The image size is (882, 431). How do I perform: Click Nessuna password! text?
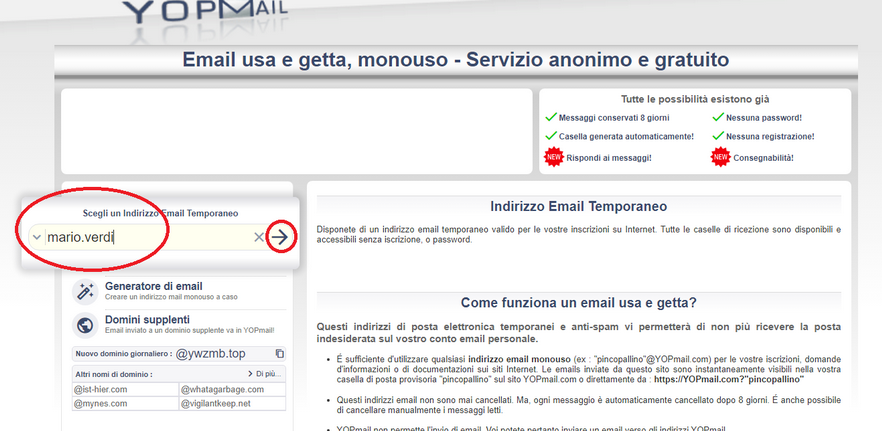pyautogui.click(x=764, y=118)
